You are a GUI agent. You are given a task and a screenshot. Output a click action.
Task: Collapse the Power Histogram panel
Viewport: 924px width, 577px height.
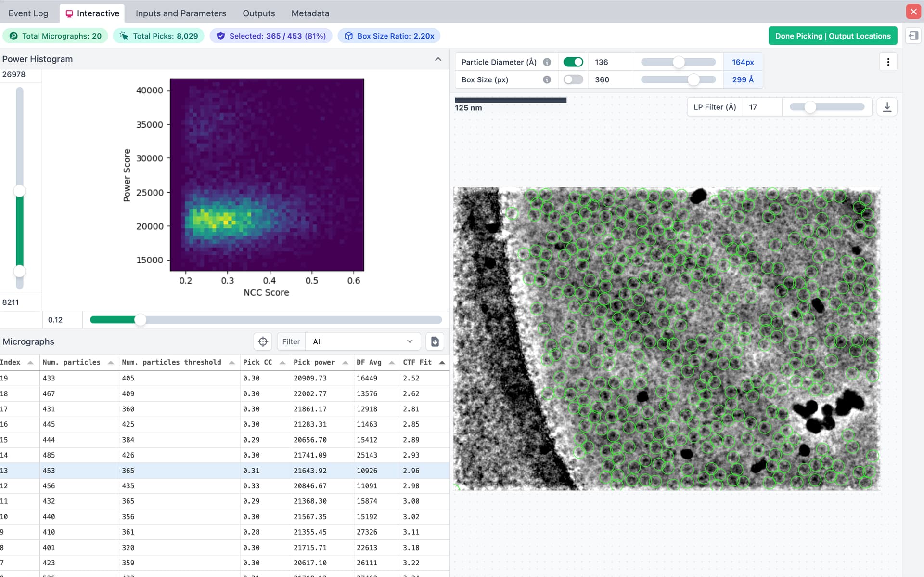point(438,59)
